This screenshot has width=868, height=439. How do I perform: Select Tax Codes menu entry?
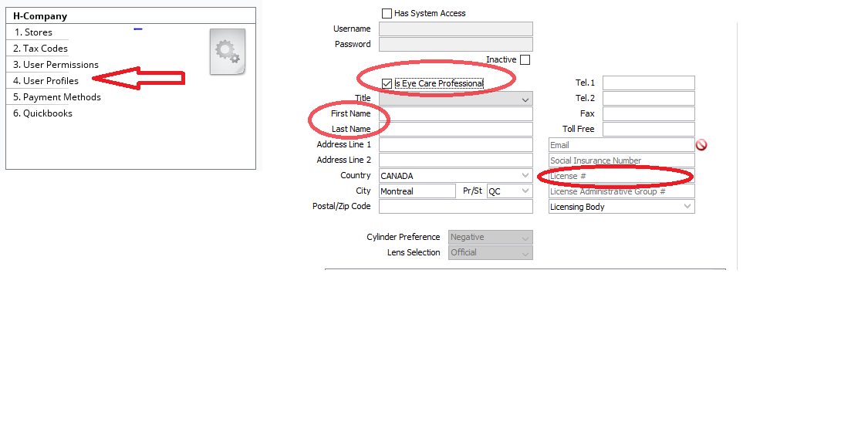pyautogui.click(x=45, y=49)
